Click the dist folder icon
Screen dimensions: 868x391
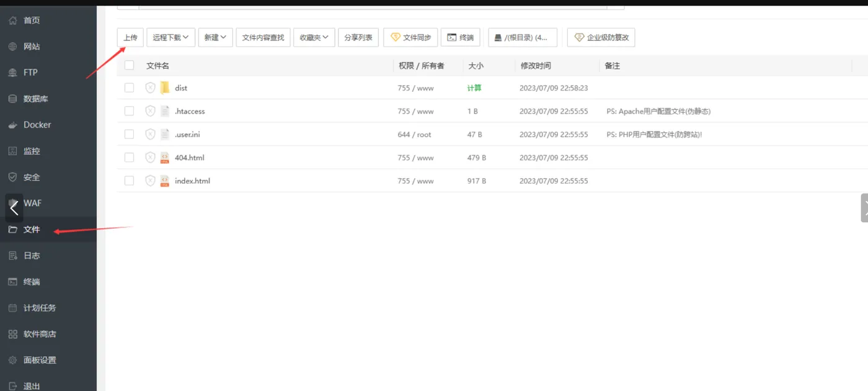coord(165,88)
